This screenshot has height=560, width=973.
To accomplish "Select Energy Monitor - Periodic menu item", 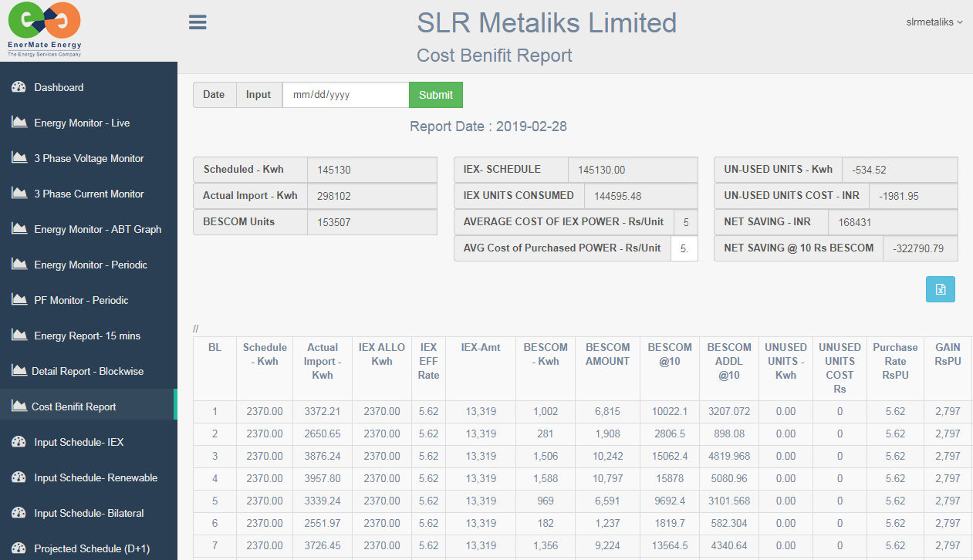I will (90, 265).
